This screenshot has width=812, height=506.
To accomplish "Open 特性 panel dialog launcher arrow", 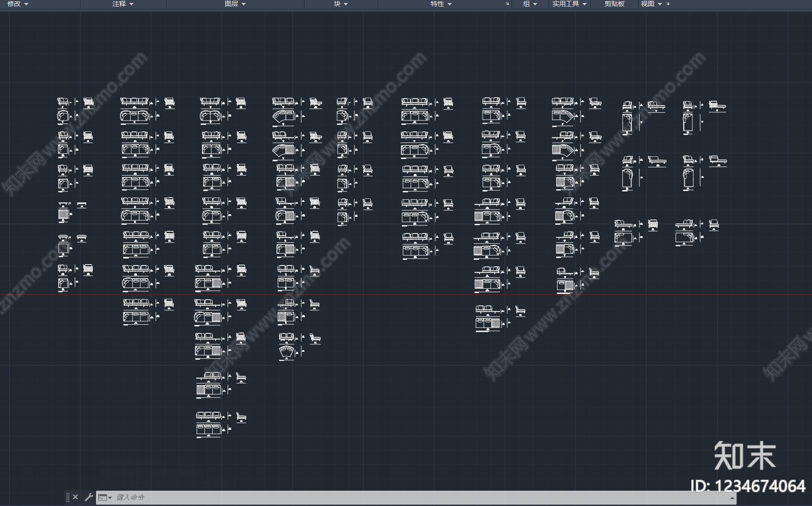I will [x=507, y=4].
